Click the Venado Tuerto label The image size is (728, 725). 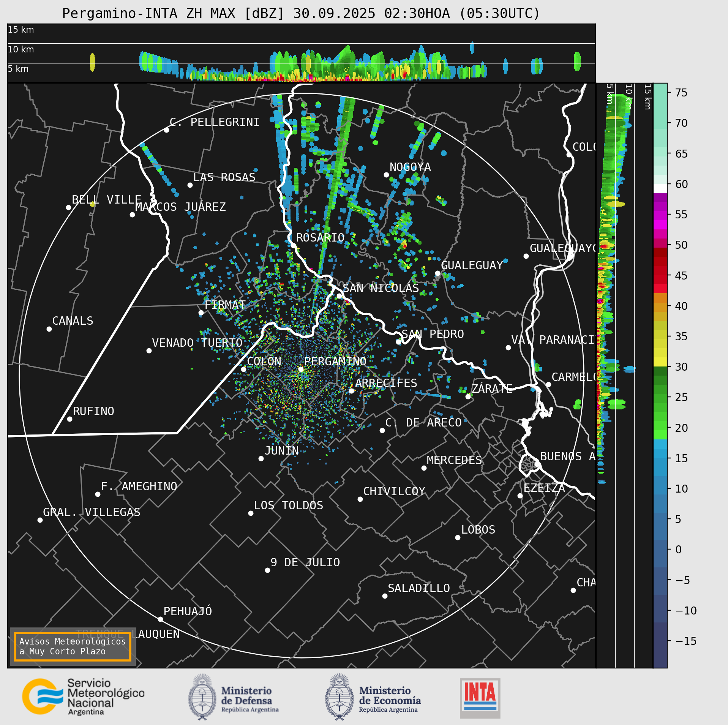pyautogui.click(x=197, y=343)
